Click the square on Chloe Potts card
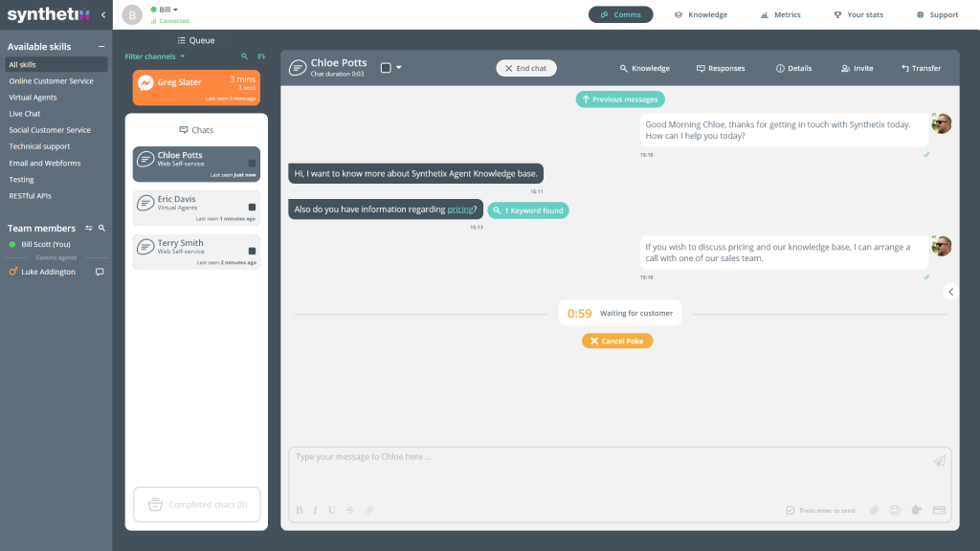The image size is (980, 551). point(252,163)
